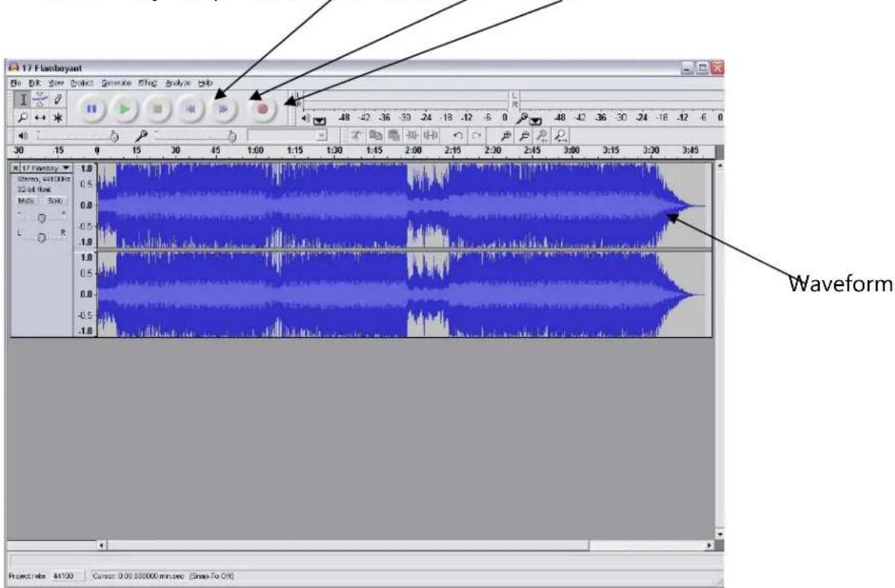Click the Silence selection icon
This screenshot has width=895, height=588.
(431, 135)
